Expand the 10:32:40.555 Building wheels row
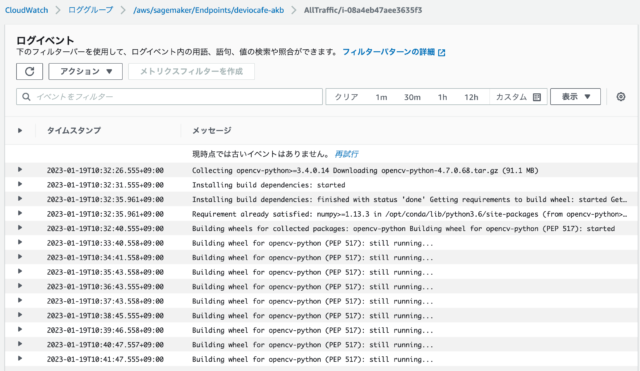 point(20,228)
